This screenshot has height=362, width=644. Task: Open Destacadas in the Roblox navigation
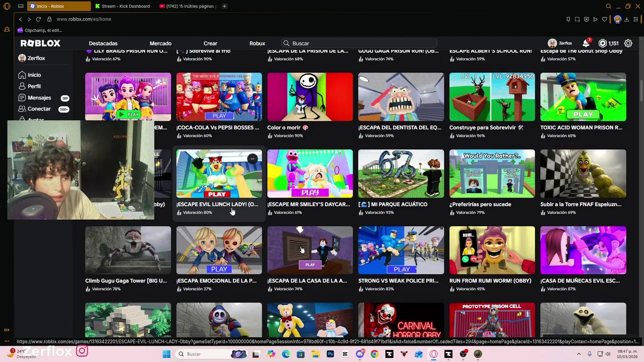coord(103,43)
